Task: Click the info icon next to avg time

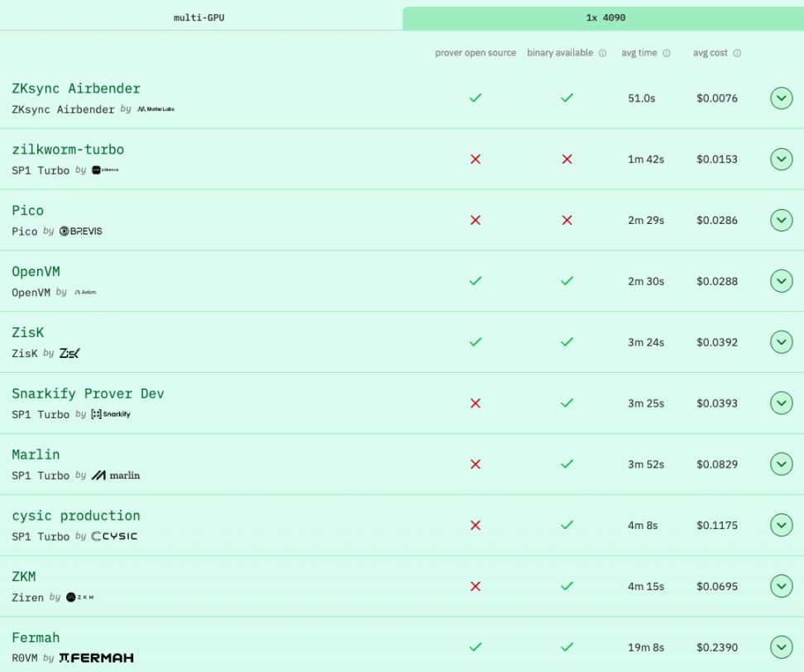Action: tap(665, 53)
